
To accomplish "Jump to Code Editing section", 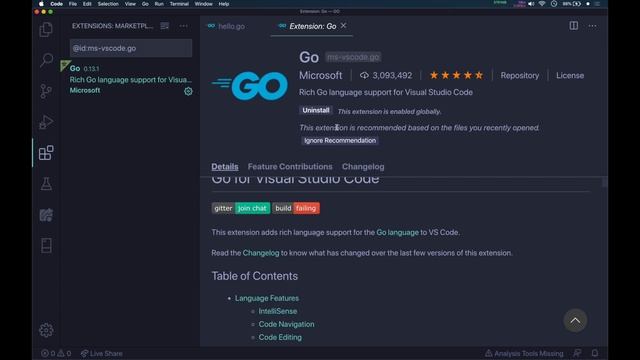I will (x=280, y=337).
